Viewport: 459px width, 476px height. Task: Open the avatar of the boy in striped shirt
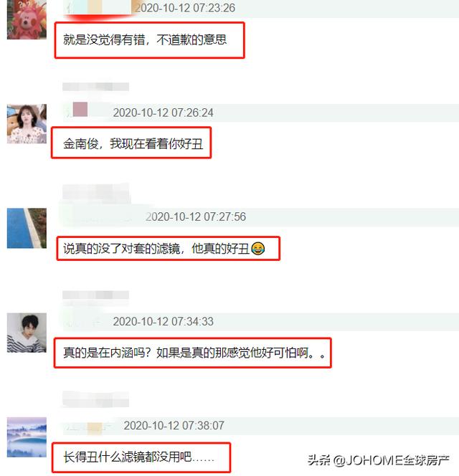27,333
